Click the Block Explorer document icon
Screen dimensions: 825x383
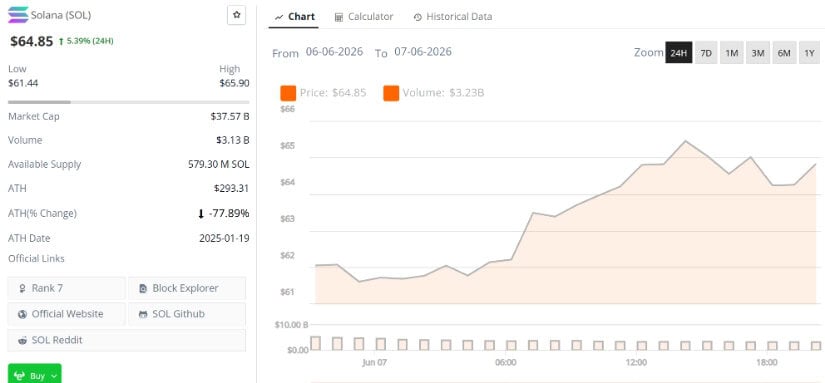click(143, 288)
